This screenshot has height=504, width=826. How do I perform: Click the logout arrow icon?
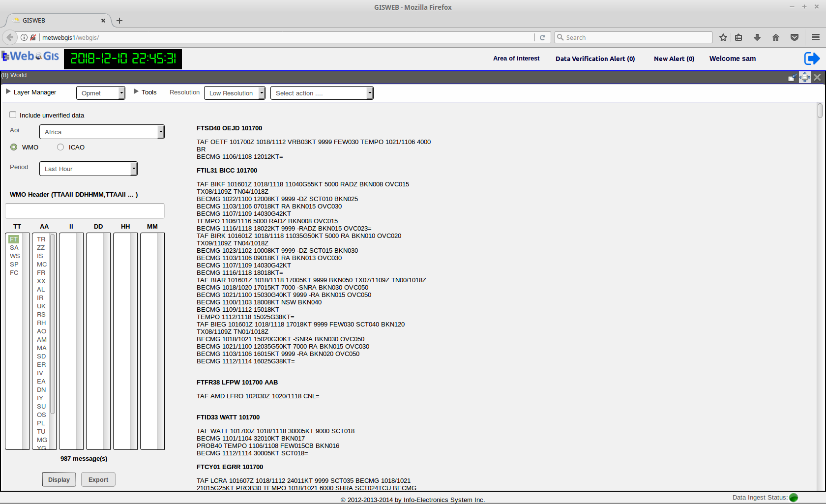(812, 59)
